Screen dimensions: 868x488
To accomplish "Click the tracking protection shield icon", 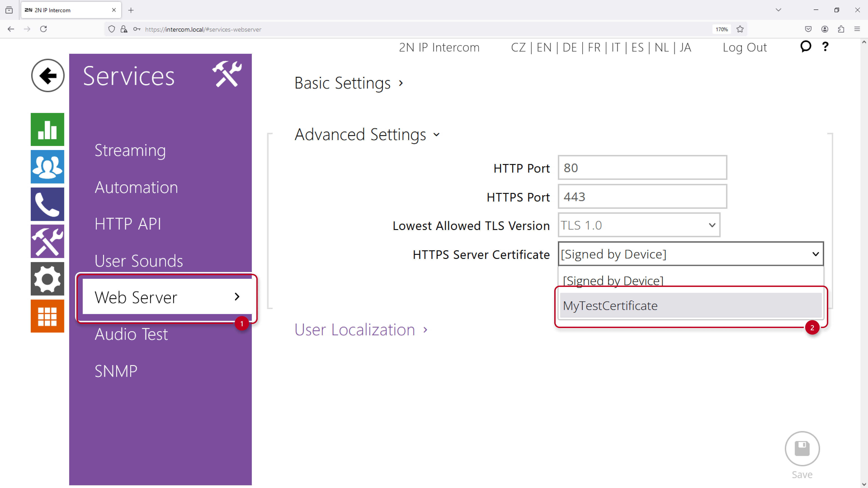I will (x=111, y=29).
